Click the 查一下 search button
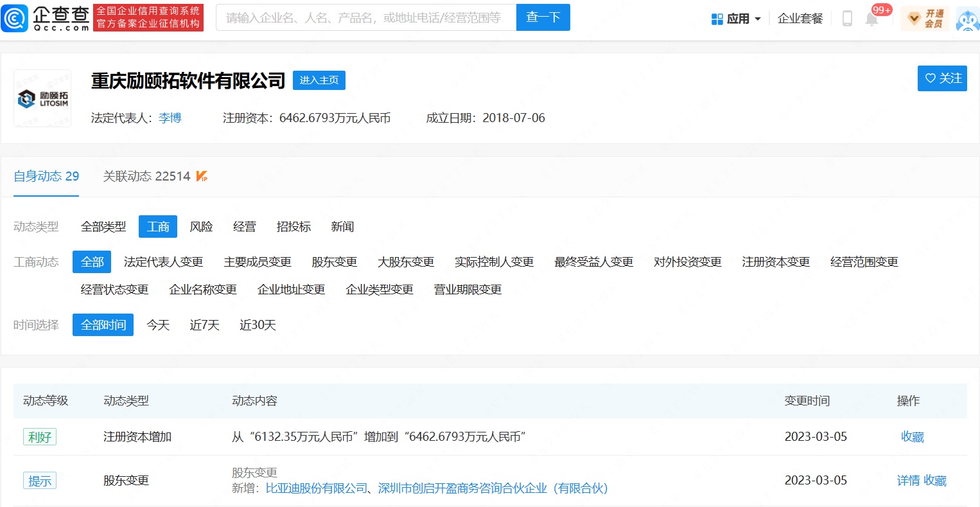This screenshot has width=980, height=507. pyautogui.click(x=543, y=18)
